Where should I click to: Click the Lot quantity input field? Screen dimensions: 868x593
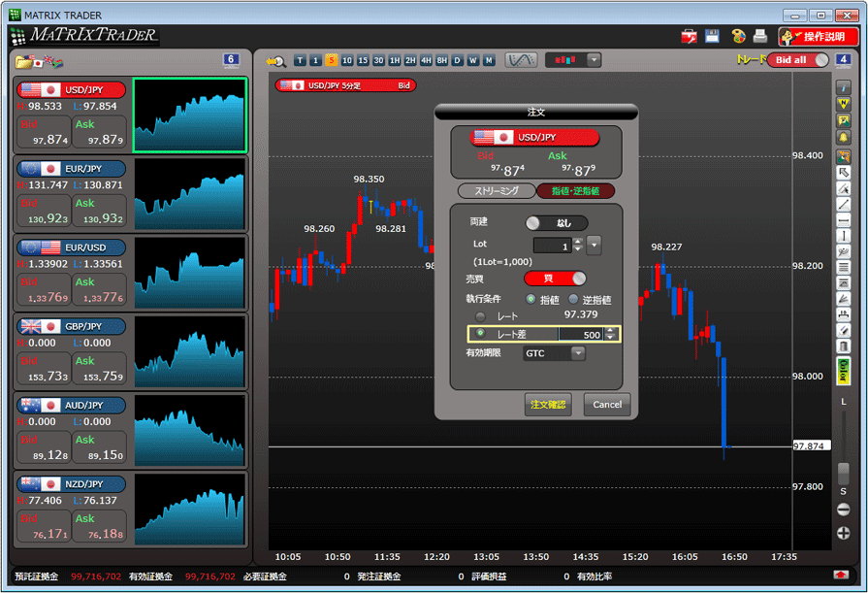pos(553,246)
